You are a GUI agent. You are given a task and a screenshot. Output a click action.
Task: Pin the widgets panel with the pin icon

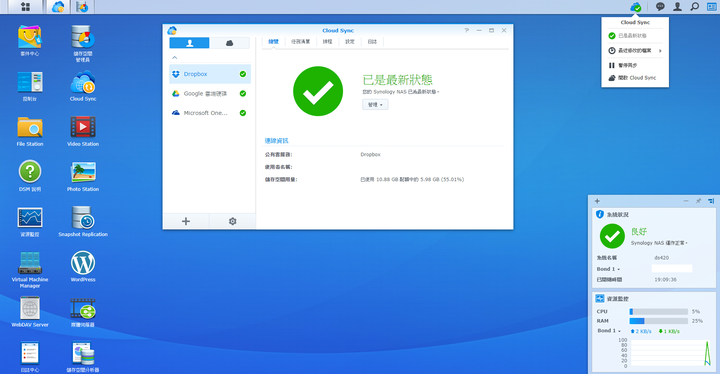click(698, 201)
